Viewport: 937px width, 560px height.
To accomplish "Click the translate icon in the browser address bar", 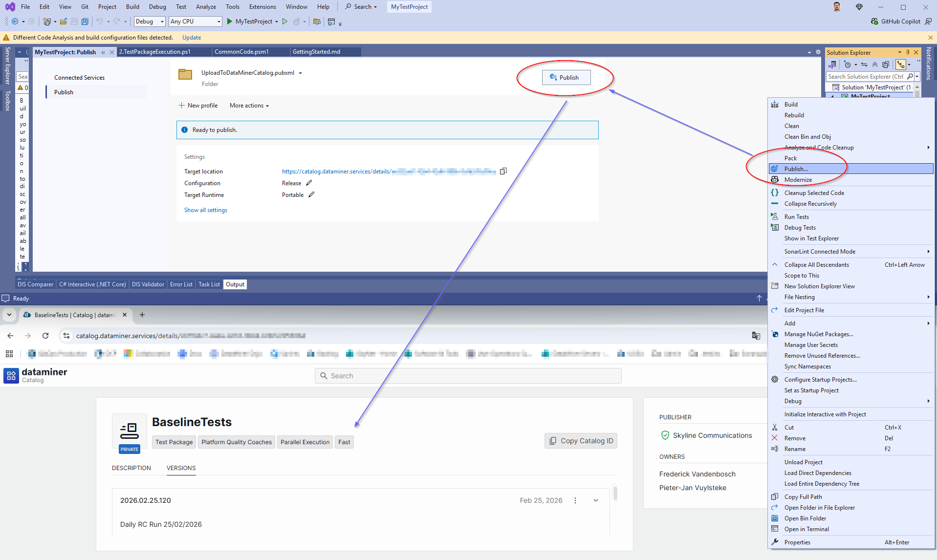I will tap(756, 336).
